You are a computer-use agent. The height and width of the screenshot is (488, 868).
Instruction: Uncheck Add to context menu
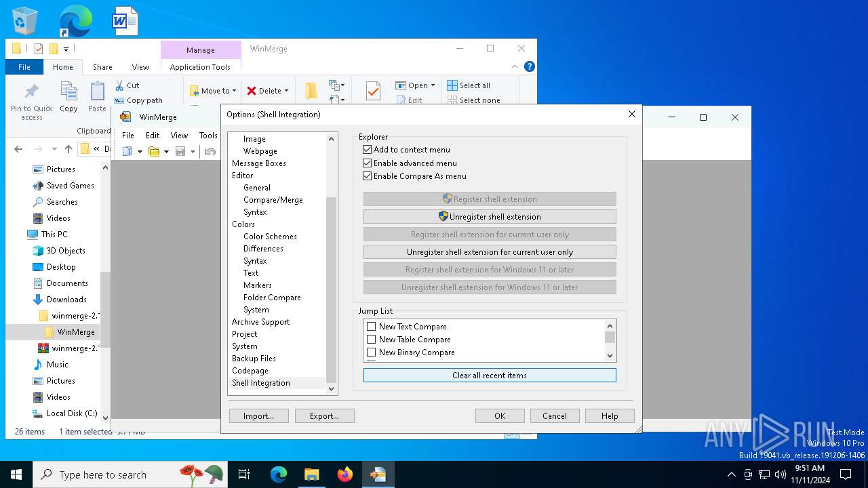click(x=368, y=150)
